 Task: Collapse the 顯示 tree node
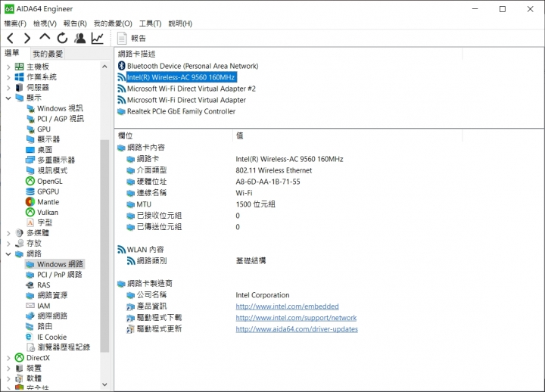8,98
